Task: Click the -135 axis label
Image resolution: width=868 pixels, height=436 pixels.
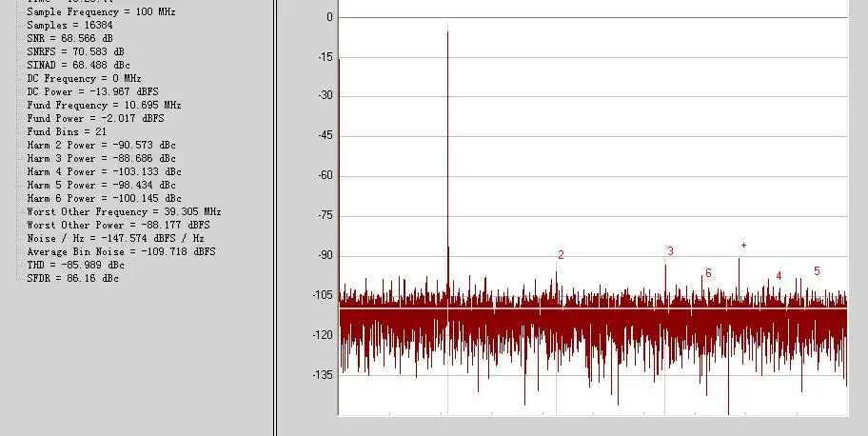Action: tap(323, 375)
